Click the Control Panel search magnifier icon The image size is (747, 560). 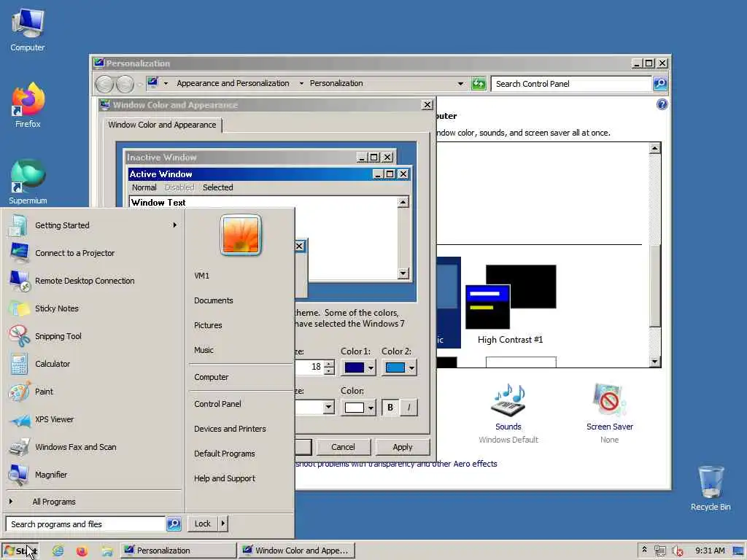659,84
